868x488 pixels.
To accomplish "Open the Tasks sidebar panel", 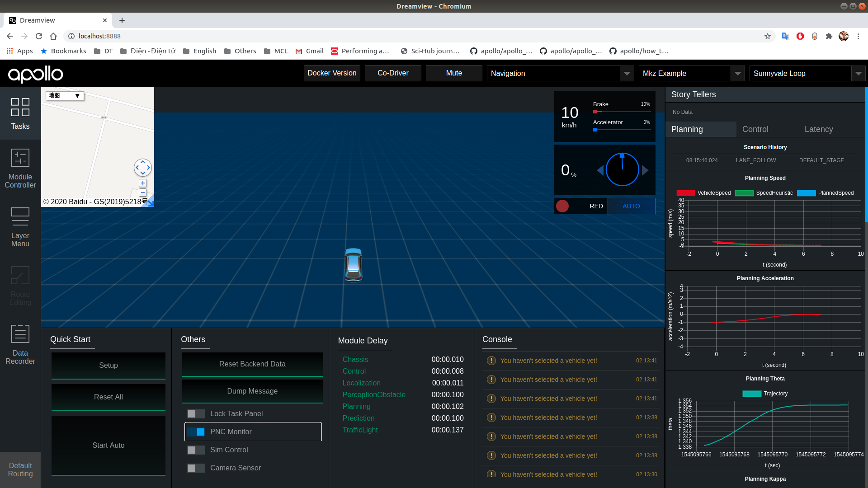I will click(x=20, y=114).
